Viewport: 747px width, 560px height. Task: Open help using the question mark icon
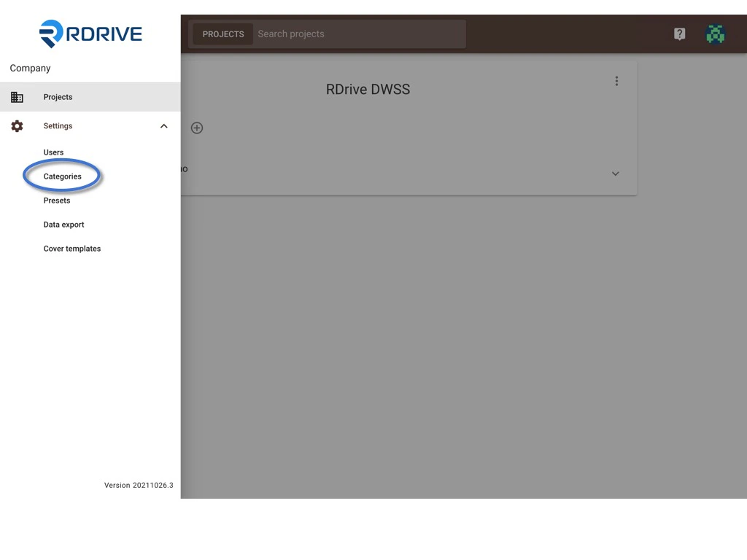tap(679, 34)
